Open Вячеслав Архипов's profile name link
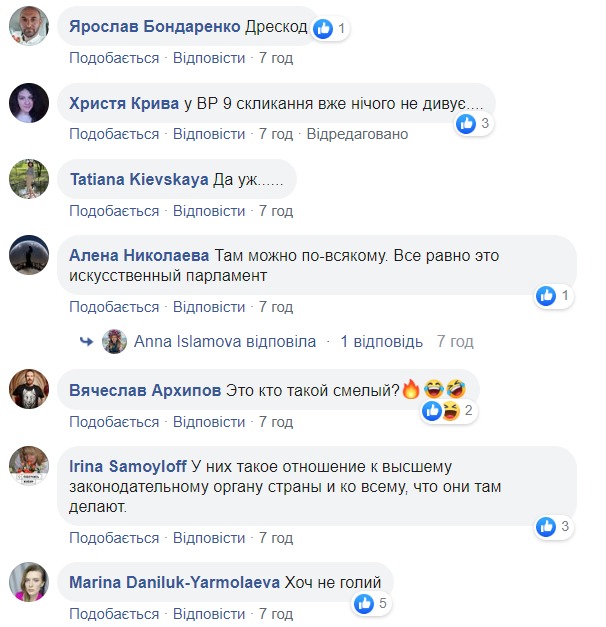Viewport: 606px width, 627px height. pyautogui.click(x=145, y=390)
